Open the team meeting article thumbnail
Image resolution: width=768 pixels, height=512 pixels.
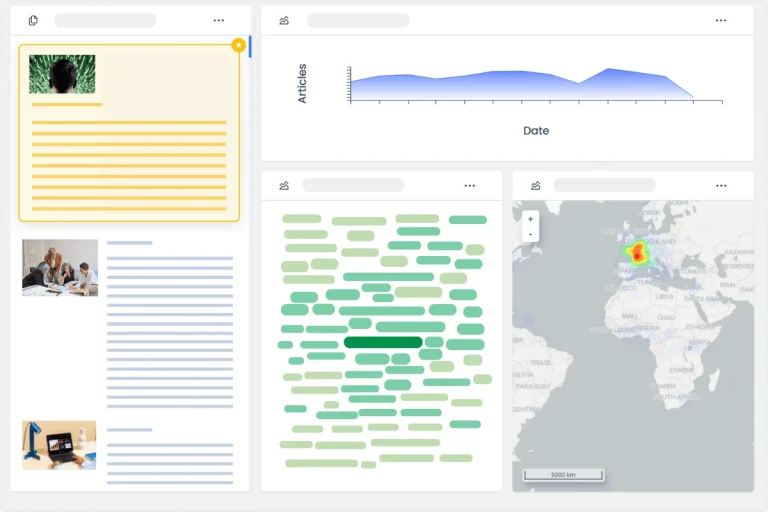click(60, 267)
